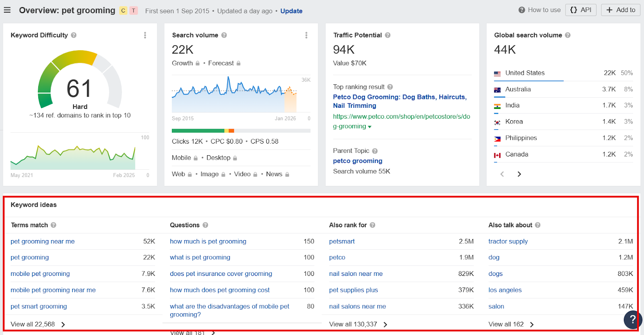Open nail salons near me keyword
Screen dimensions: 644x335
(x=357, y=306)
